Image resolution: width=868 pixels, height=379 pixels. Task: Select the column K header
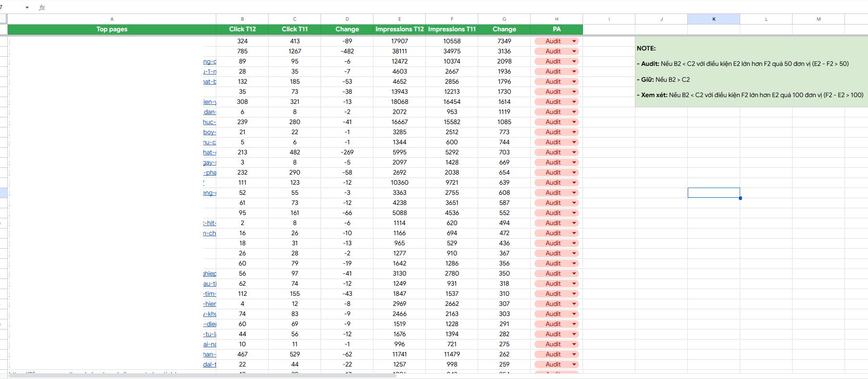[x=714, y=19]
